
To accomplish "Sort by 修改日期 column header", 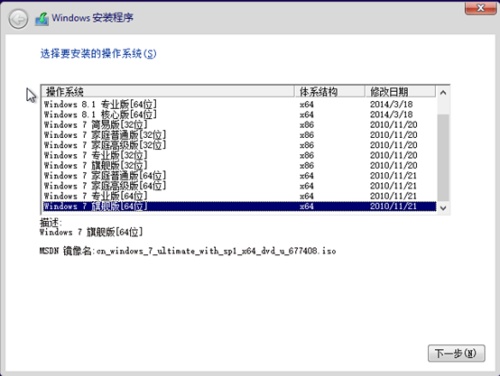I will pyautogui.click(x=400, y=92).
